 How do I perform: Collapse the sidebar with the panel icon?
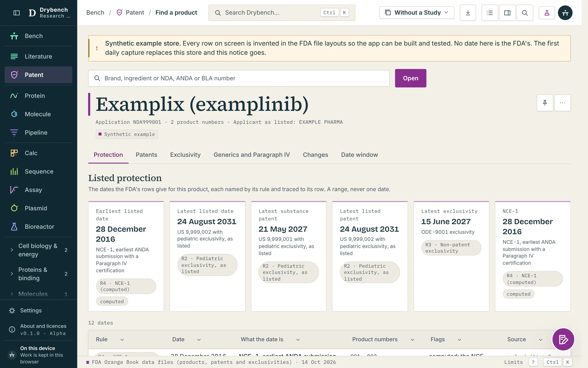click(x=16, y=13)
